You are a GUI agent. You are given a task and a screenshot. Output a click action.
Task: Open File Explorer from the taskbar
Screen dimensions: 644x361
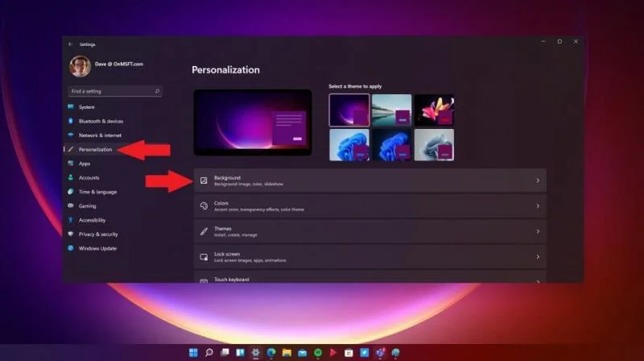pyautogui.click(x=287, y=352)
